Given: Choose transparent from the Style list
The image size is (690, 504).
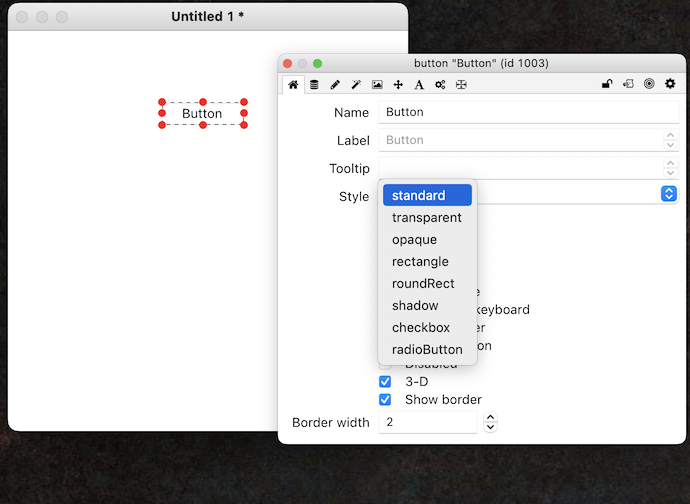Looking at the screenshot, I should tap(427, 218).
